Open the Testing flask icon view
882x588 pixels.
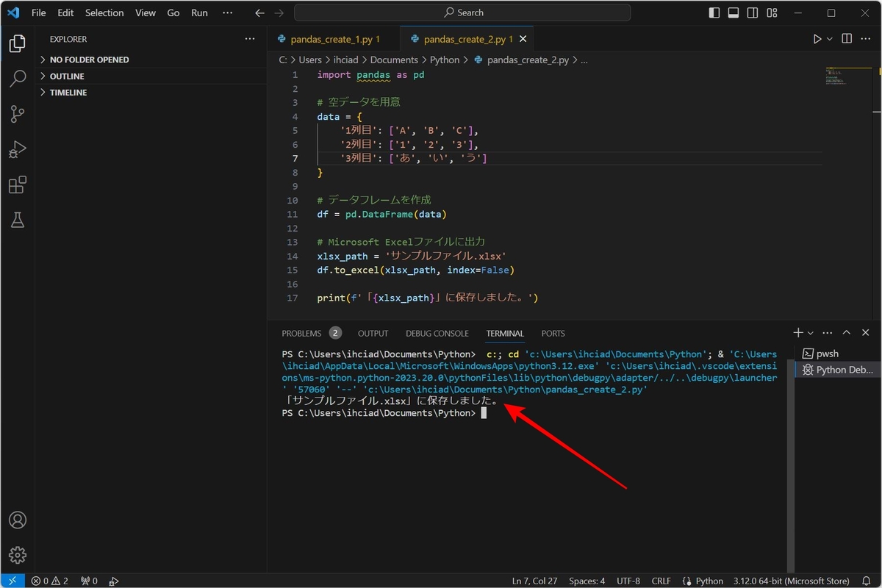[18, 220]
